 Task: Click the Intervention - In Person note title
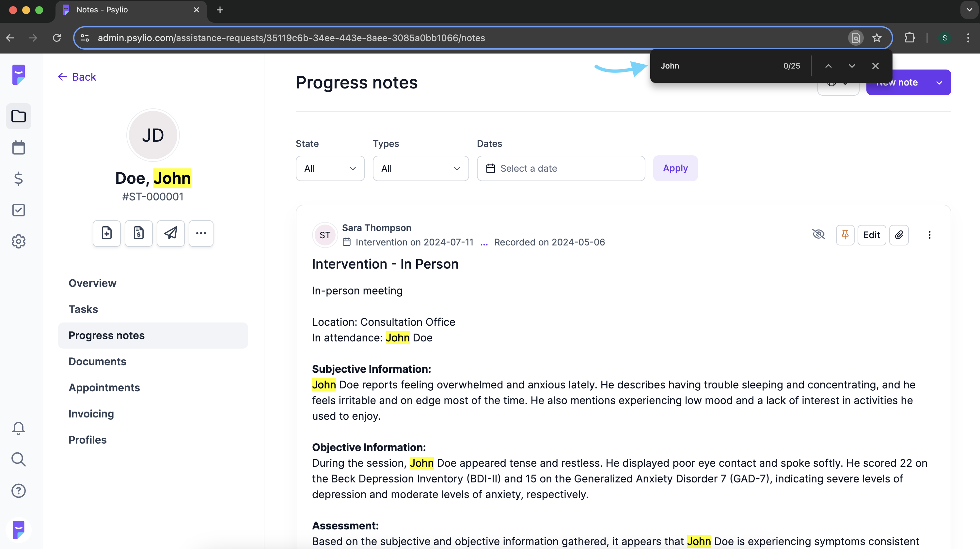click(385, 264)
